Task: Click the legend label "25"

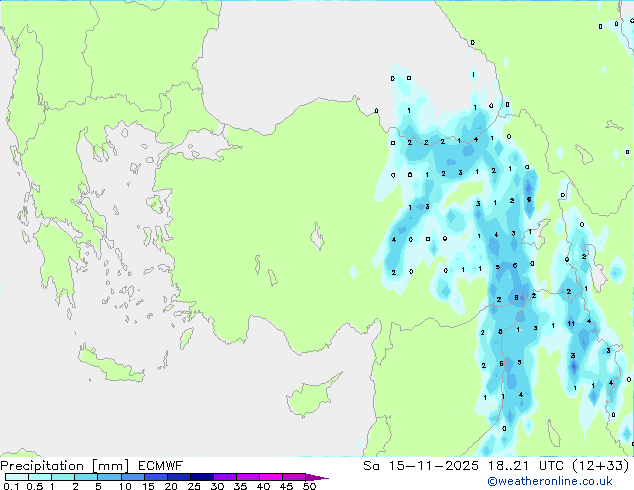Action: [194, 486]
